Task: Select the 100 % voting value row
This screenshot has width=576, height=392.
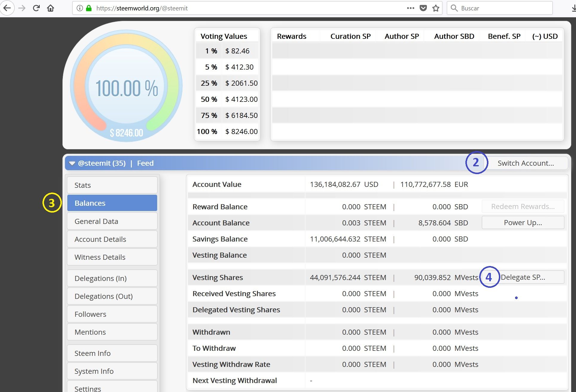Action: (x=227, y=131)
